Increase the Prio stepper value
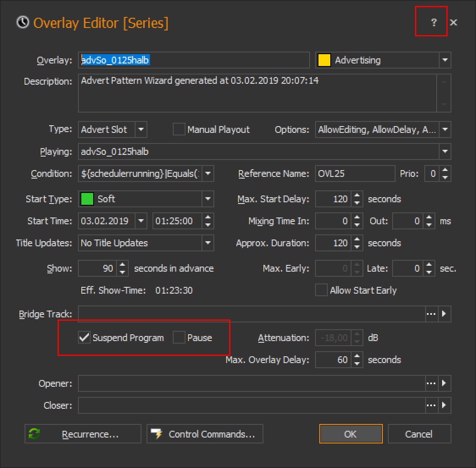This screenshot has height=468, width=476. point(445,170)
